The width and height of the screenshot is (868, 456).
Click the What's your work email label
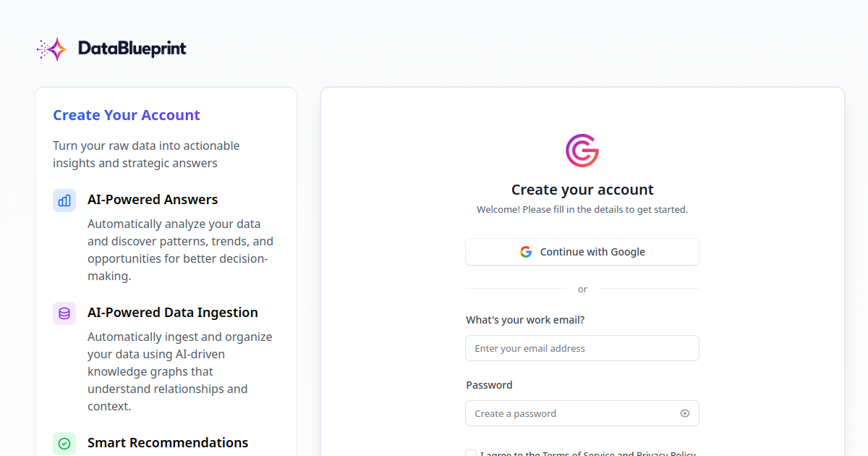(x=525, y=320)
